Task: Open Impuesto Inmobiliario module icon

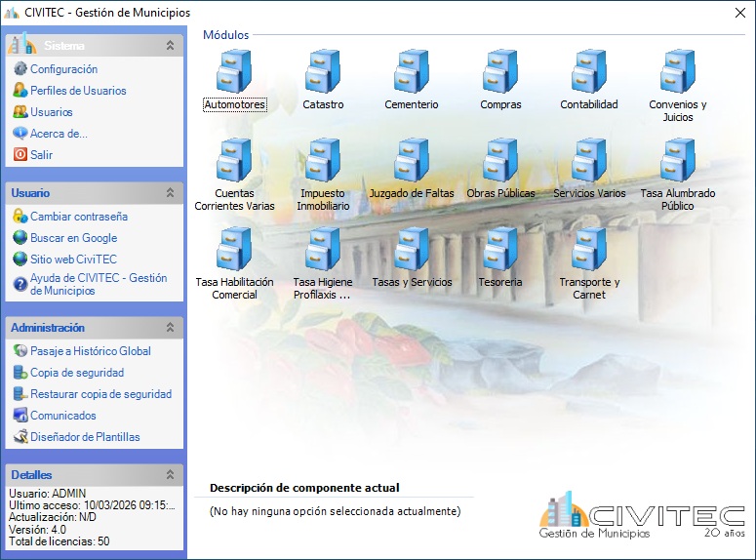Action: click(323, 160)
